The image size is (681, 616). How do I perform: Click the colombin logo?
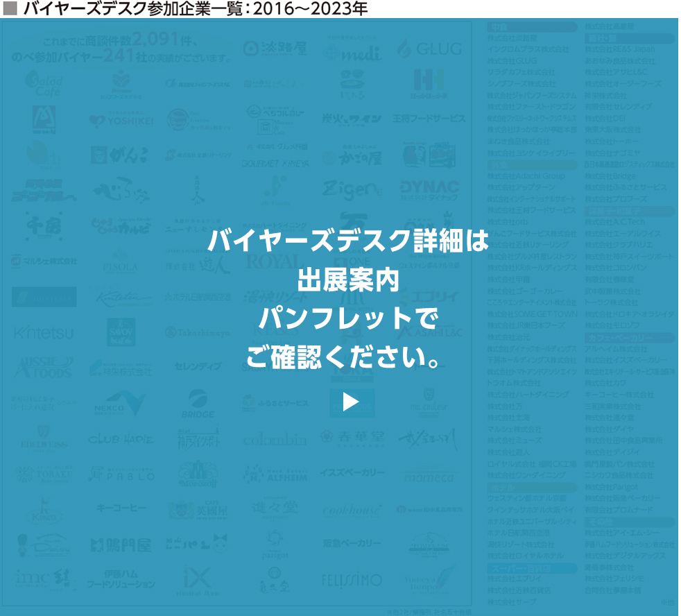point(275,440)
